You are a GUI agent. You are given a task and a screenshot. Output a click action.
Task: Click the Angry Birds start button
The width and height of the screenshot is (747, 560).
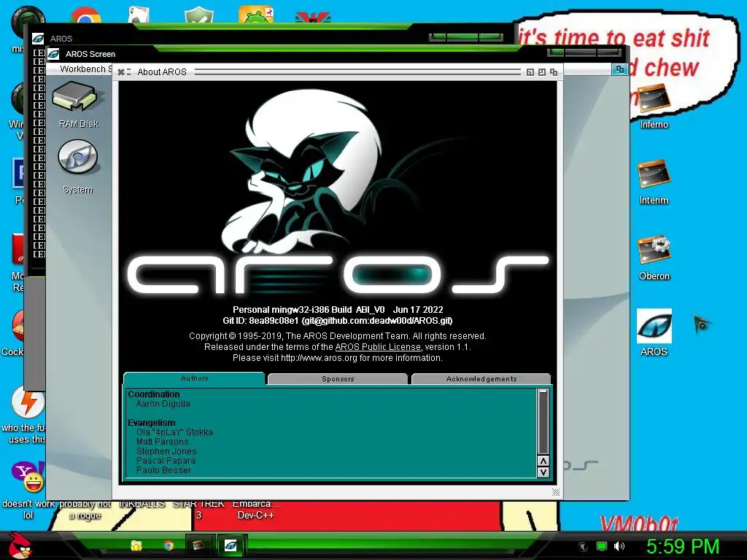pos(19,545)
